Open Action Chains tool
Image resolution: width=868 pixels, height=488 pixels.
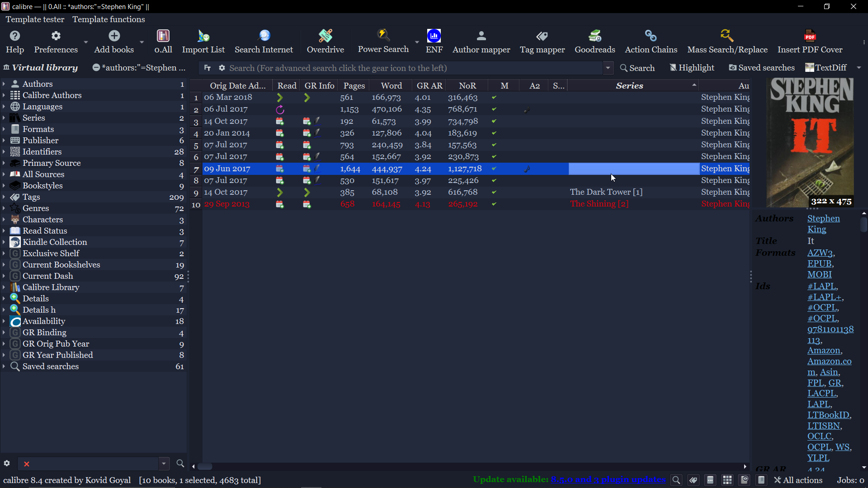point(651,41)
